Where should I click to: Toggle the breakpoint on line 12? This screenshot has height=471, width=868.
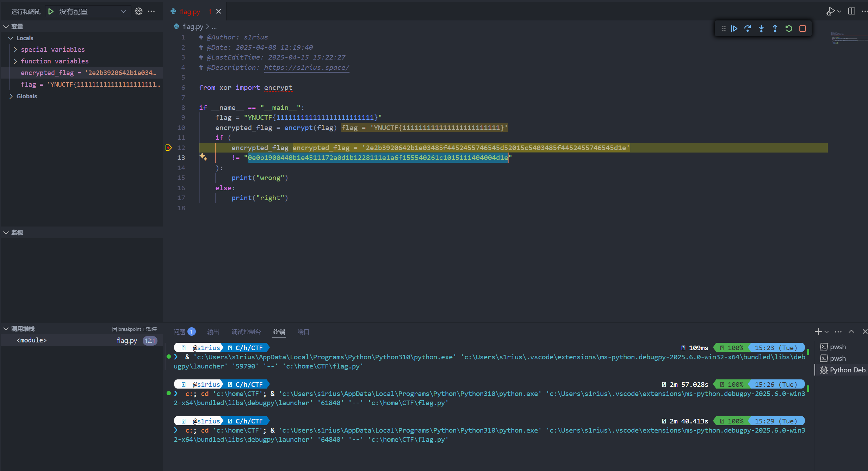168,148
